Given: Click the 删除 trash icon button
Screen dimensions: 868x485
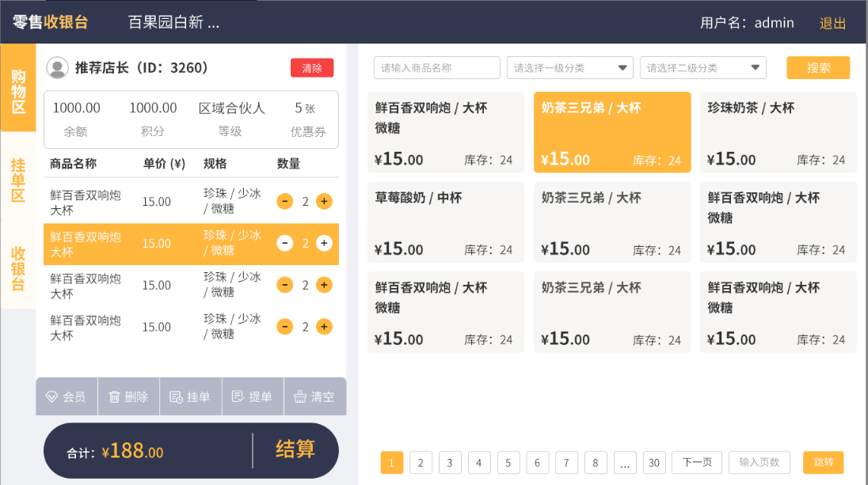Looking at the screenshot, I should click(115, 397).
